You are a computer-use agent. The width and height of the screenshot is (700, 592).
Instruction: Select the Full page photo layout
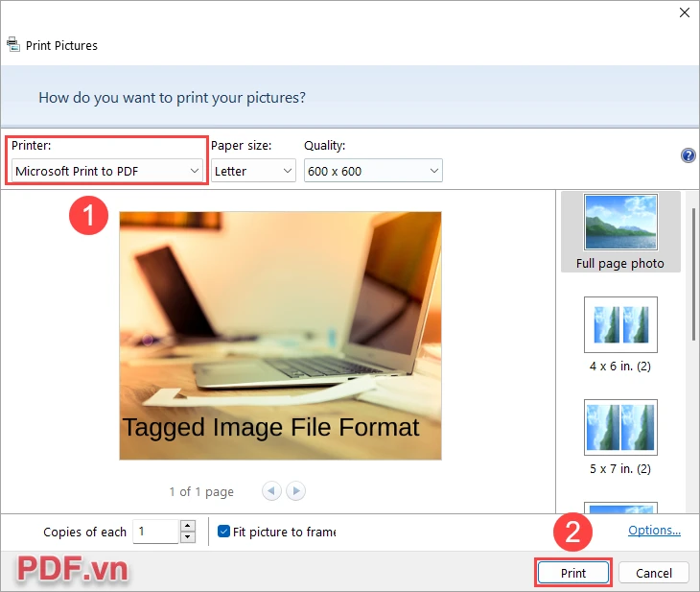[x=620, y=232]
